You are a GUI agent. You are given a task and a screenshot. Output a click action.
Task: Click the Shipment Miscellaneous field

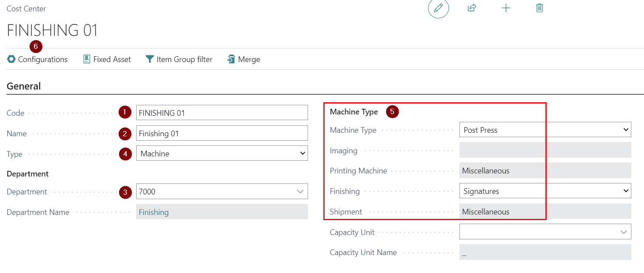click(545, 211)
